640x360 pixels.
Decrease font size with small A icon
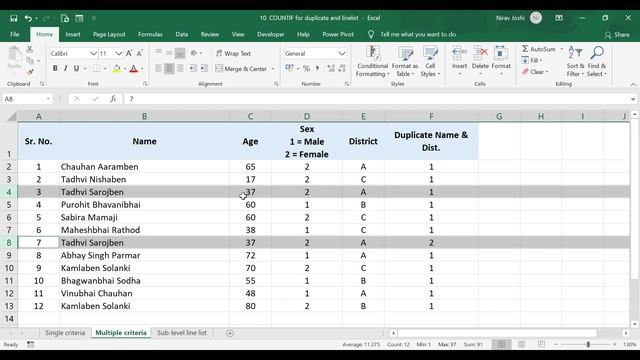tap(140, 53)
